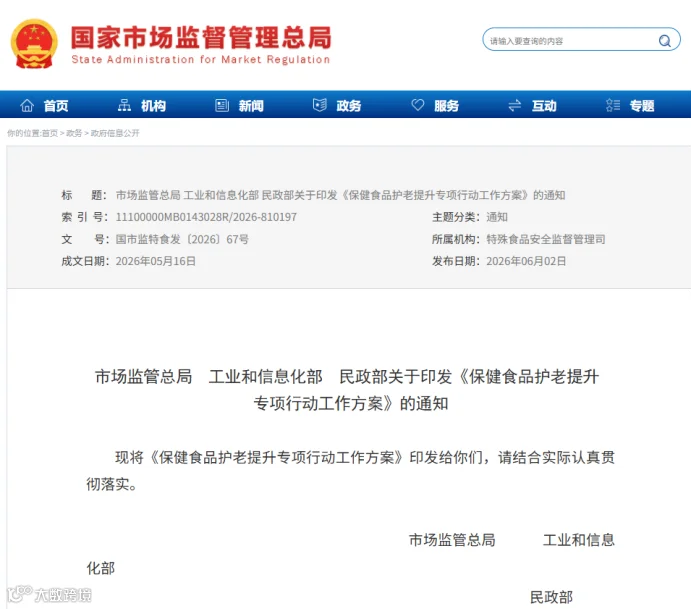The width and height of the screenshot is (692, 609).
Task: Click the newspaper icon beside 新闻
Action: [x=222, y=105]
